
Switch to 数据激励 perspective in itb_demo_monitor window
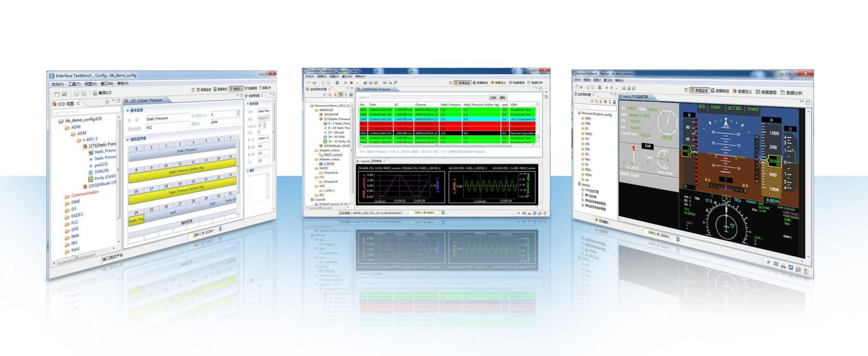coord(765,92)
